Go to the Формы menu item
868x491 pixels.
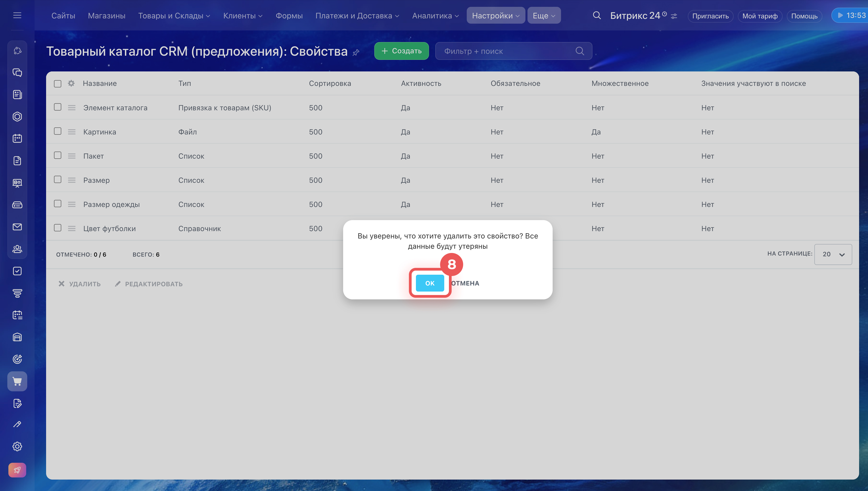point(289,16)
